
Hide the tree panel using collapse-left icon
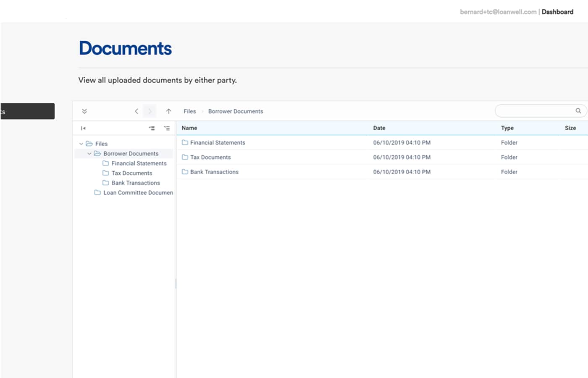(x=83, y=128)
